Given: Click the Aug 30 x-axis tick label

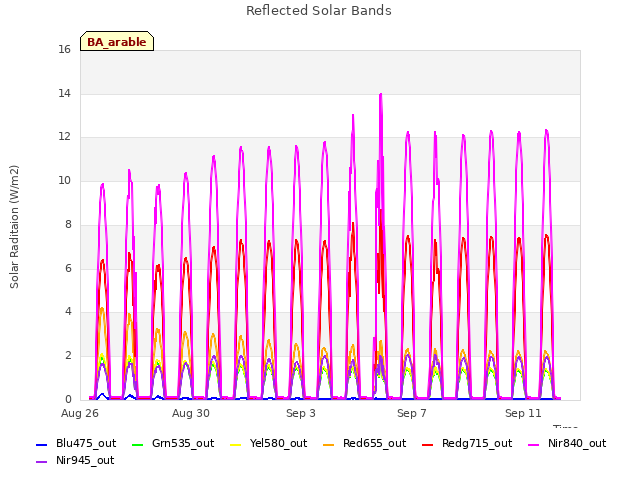Looking at the screenshot, I should coord(191,413).
